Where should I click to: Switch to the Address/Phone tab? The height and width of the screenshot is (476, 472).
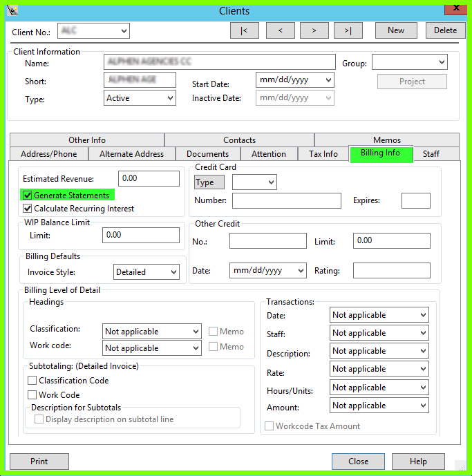(49, 154)
